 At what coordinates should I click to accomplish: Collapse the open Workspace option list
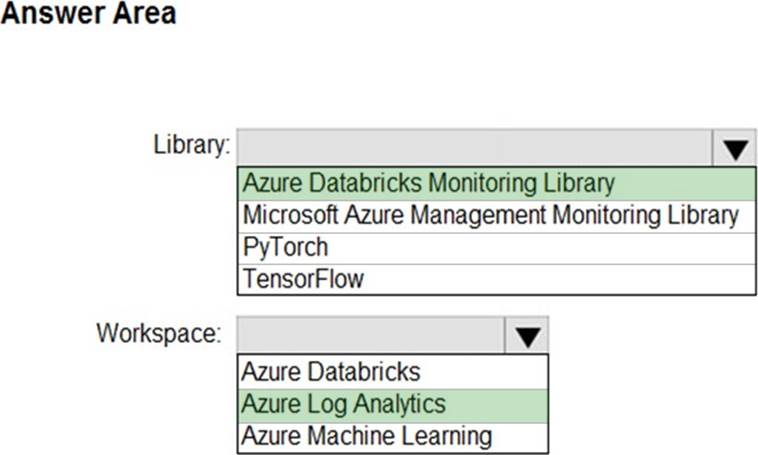[x=527, y=336]
